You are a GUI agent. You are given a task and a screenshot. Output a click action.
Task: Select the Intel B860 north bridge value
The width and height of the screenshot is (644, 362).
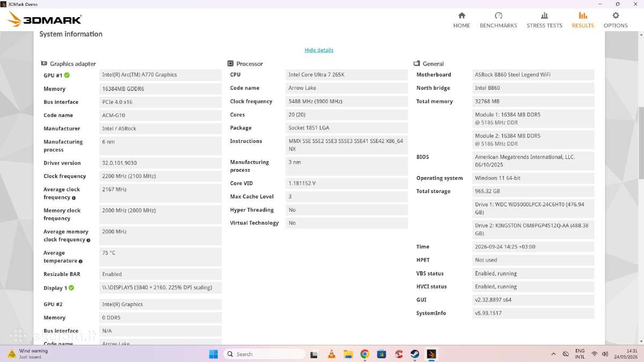click(533, 88)
